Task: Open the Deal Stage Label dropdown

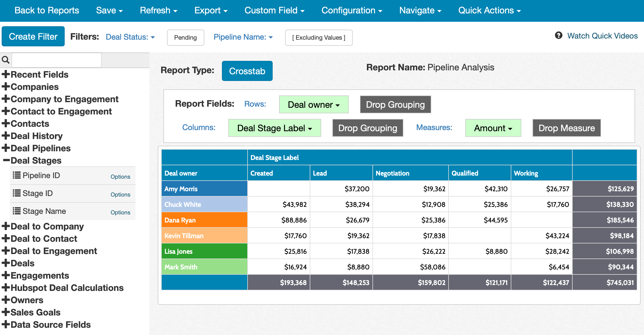Action: coord(274,128)
